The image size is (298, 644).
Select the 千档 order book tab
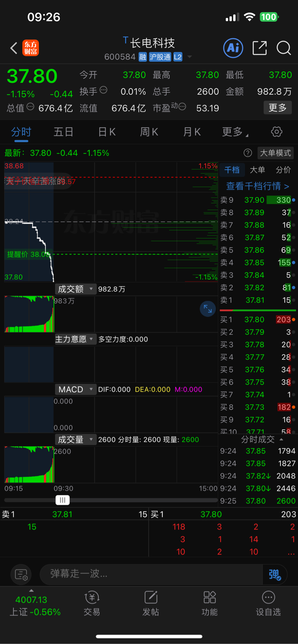[x=232, y=170]
